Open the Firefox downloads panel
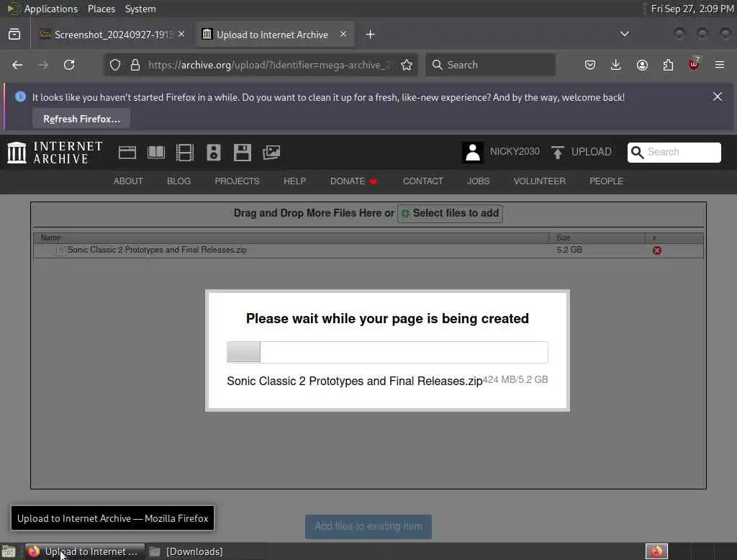The image size is (737, 560). pos(616,65)
